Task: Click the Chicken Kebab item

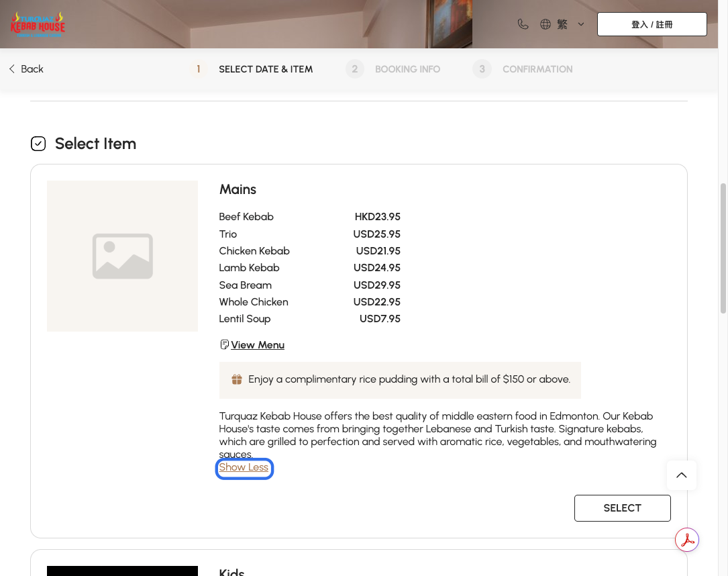Action: (254, 251)
